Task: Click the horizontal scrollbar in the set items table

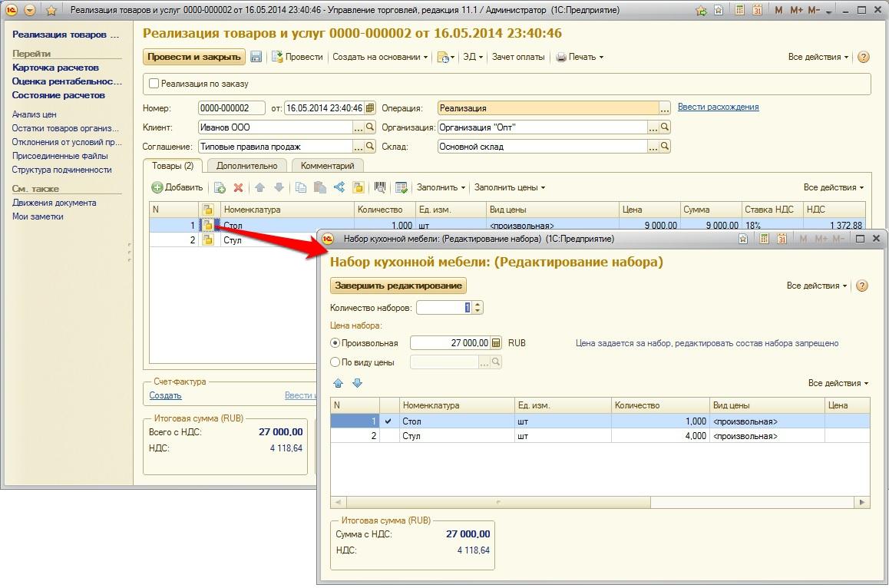Action: pyautogui.click(x=499, y=502)
